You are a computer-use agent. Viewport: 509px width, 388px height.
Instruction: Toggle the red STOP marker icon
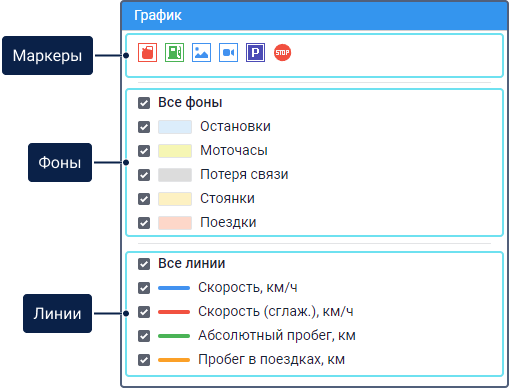point(282,53)
